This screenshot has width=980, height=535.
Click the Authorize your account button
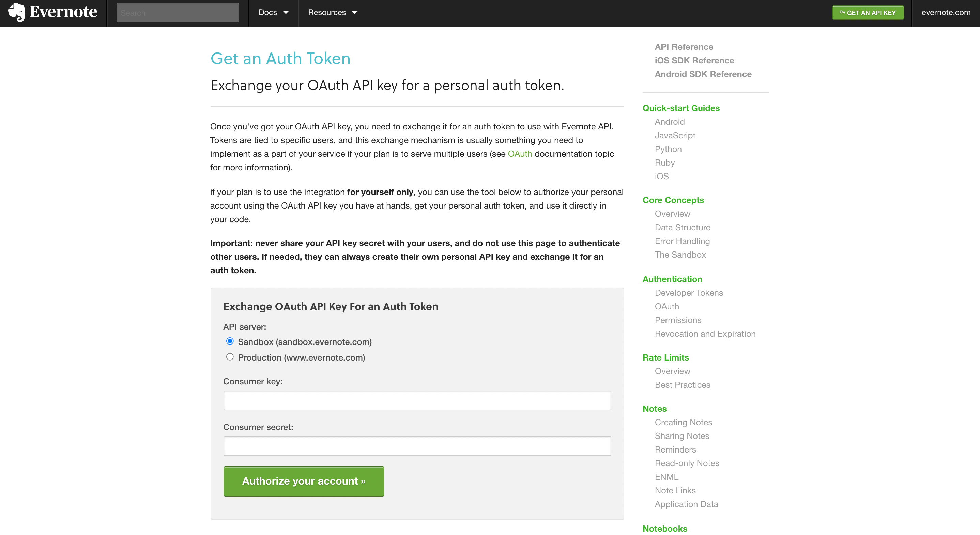point(304,481)
